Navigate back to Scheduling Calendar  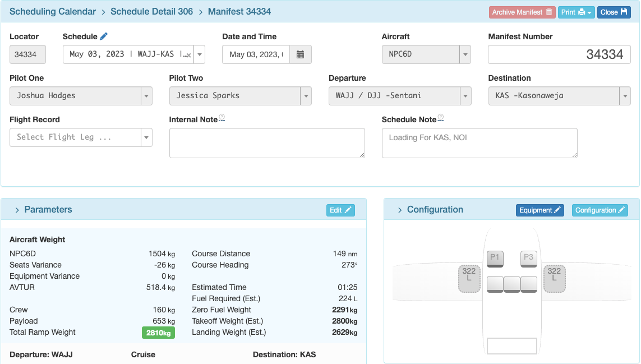[x=52, y=11]
